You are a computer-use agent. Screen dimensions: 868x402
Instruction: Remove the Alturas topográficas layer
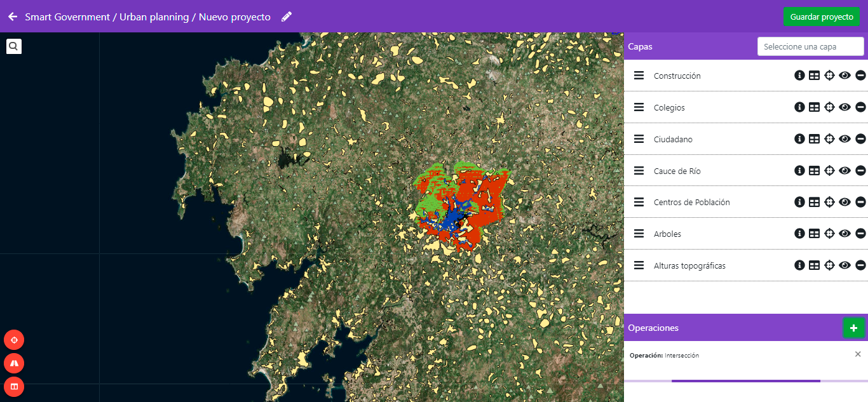(860, 265)
